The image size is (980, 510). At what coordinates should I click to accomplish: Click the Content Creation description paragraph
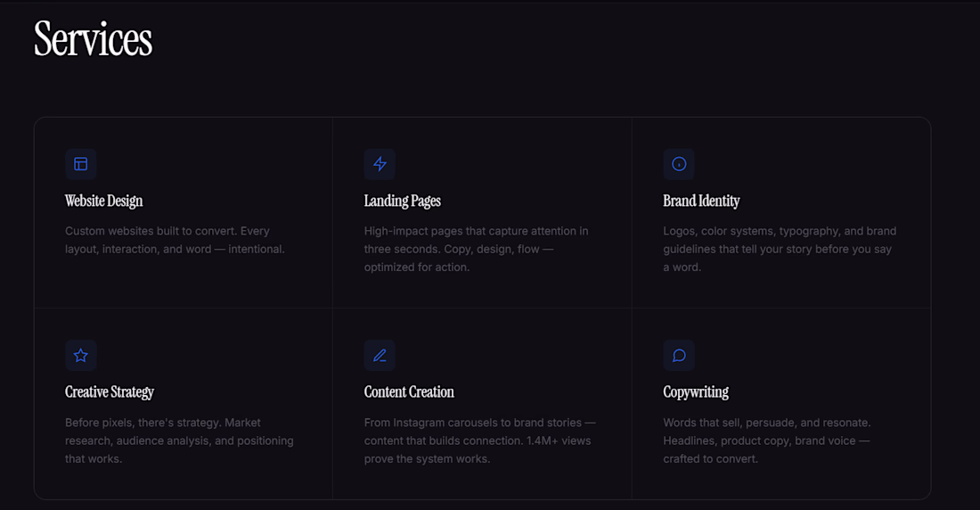coord(480,440)
